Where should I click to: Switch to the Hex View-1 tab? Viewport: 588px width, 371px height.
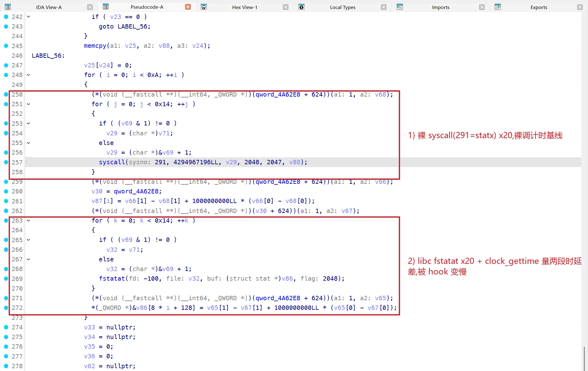coord(245,7)
